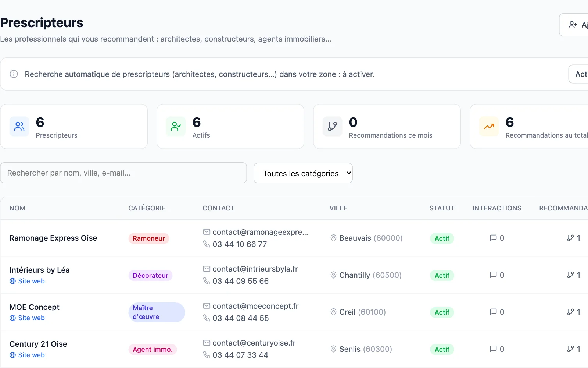
Task: Click the email contact@centuryoise.fr
Action: tap(254, 343)
